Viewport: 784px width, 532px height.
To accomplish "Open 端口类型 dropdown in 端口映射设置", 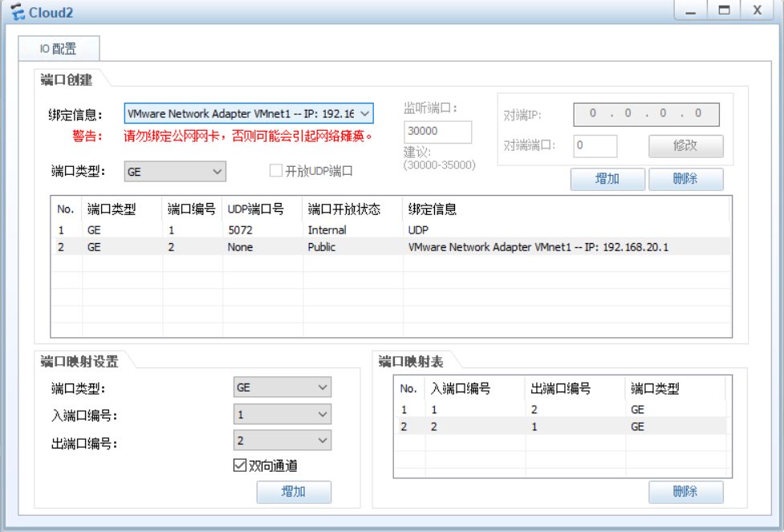I will [282, 388].
